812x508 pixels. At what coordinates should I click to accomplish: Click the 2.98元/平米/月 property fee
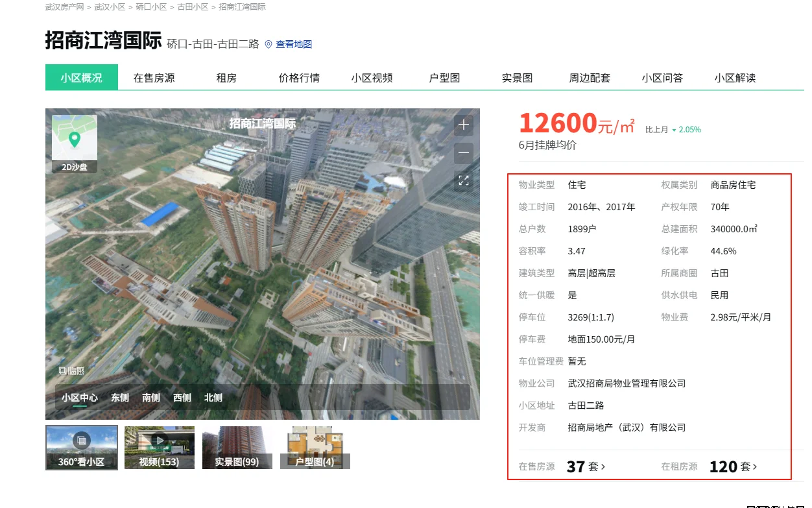[741, 317]
